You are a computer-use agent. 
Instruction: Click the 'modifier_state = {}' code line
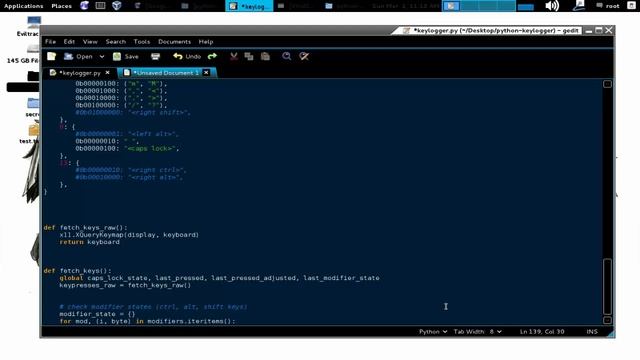[97, 314]
